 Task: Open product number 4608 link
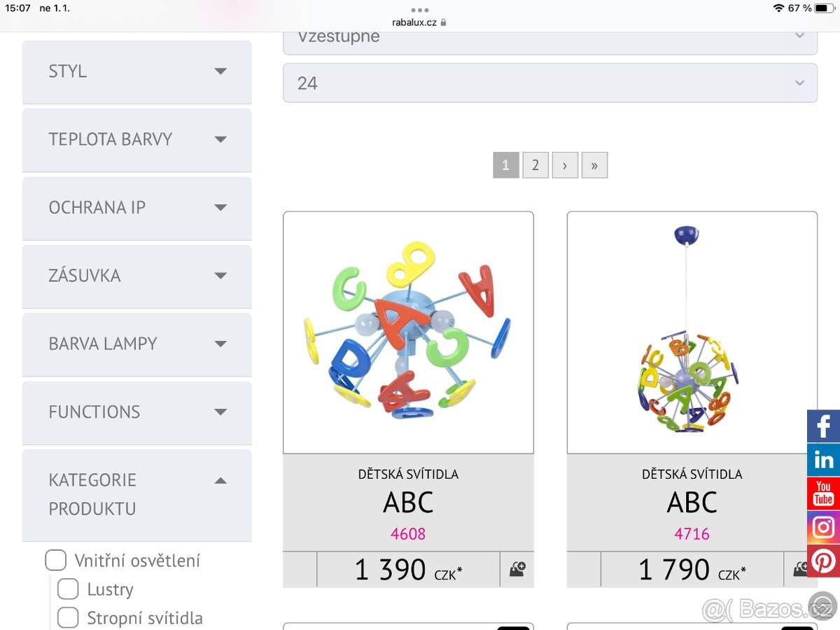[408, 534]
